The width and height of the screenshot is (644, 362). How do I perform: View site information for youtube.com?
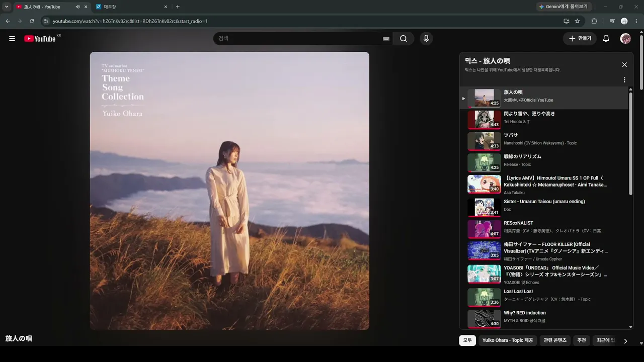pyautogui.click(x=46, y=21)
